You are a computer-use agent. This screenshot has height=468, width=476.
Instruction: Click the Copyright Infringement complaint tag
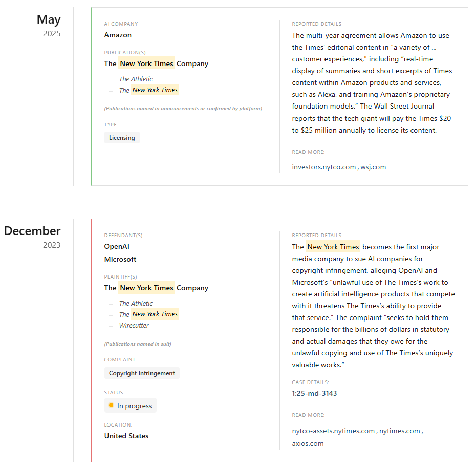[142, 373]
